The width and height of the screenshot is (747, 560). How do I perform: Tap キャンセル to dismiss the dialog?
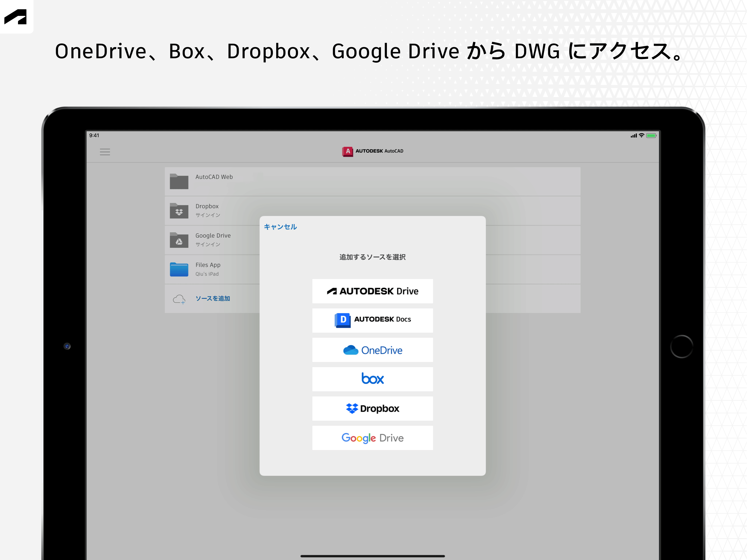280,227
